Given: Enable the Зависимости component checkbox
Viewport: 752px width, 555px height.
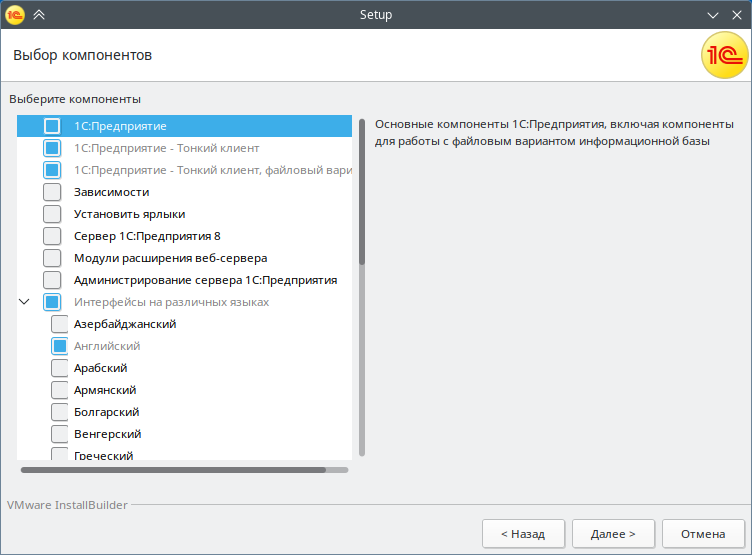Looking at the screenshot, I should pyautogui.click(x=52, y=192).
